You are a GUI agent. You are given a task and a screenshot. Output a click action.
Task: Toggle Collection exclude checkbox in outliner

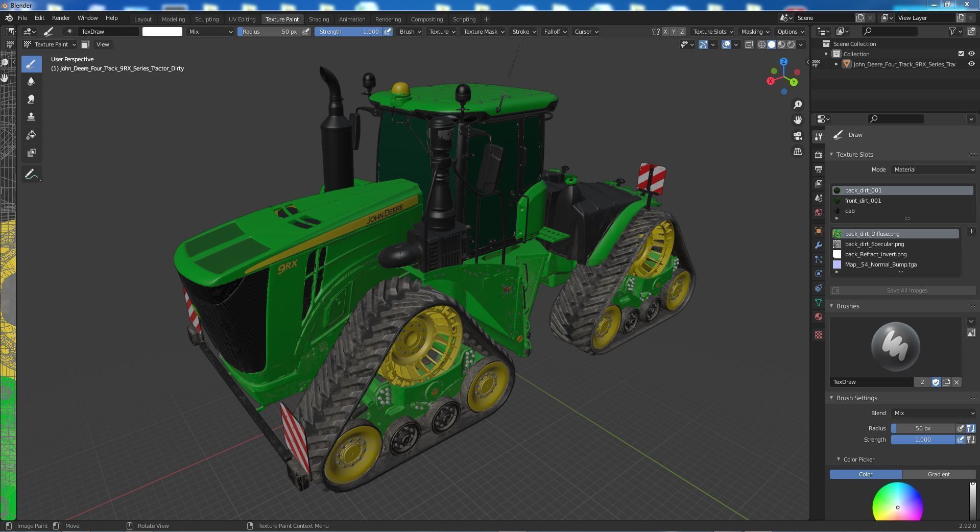(x=961, y=54)
